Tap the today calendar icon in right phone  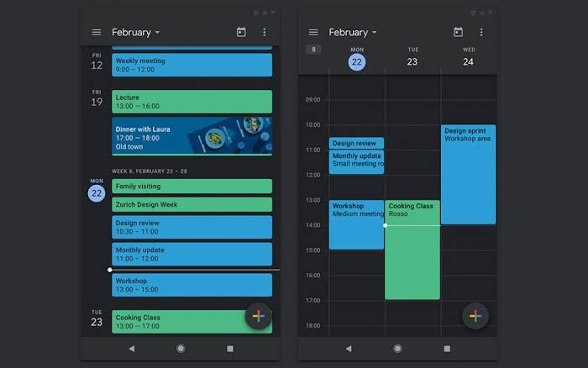(458, 32)
